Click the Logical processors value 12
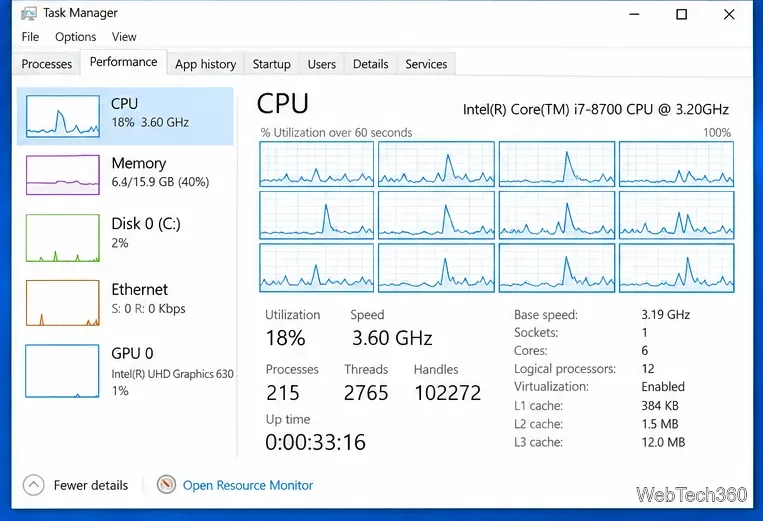The image size is (763, 521). pos(648,369)
